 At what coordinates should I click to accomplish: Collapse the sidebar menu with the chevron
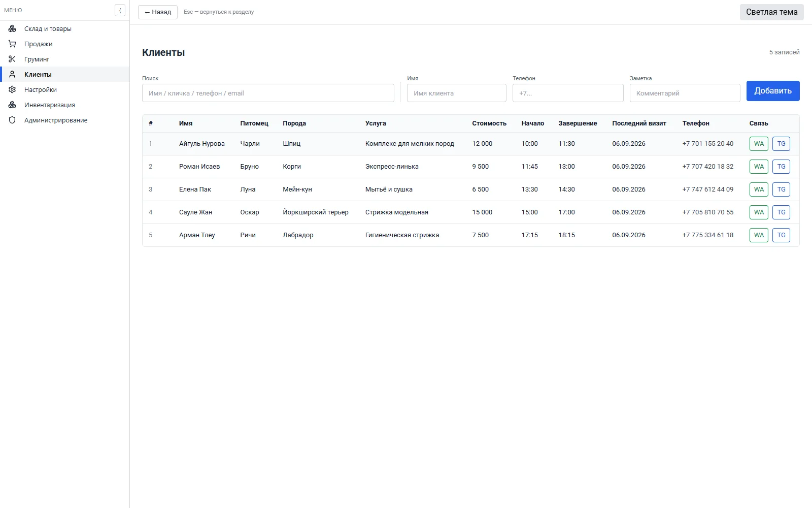pyautogui.click(x=120, y=10)
